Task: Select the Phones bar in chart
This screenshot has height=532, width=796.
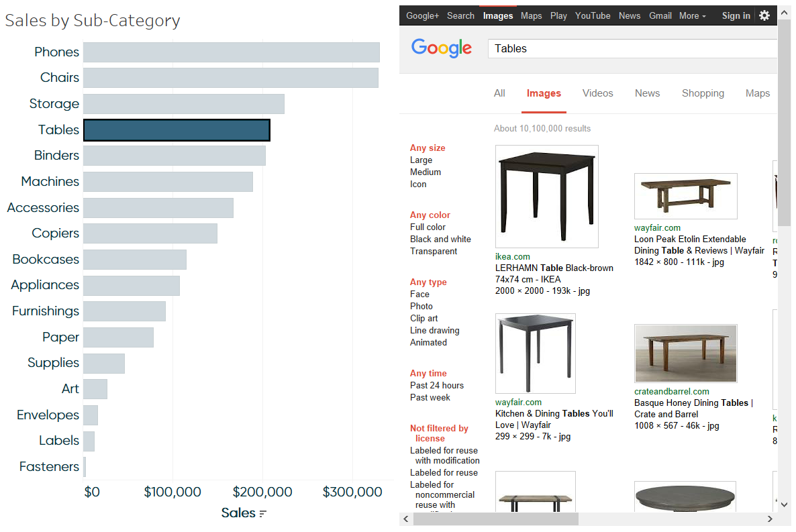Action: tap(232, 52)
